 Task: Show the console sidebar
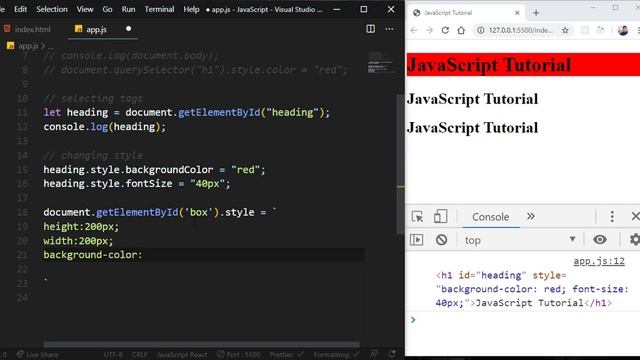(416, 240)
